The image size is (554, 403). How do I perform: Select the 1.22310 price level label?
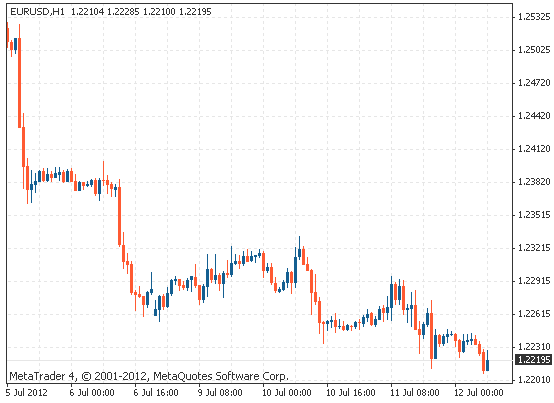[x=534, y=346]
